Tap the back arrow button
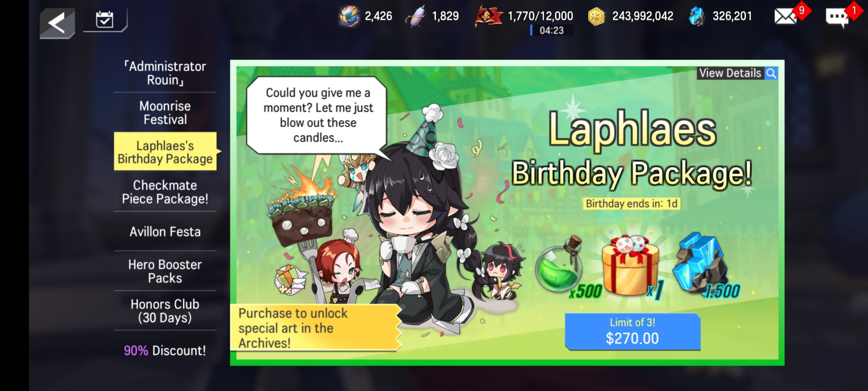This screenshot has height=391, width=868. (x=57, y=23)
